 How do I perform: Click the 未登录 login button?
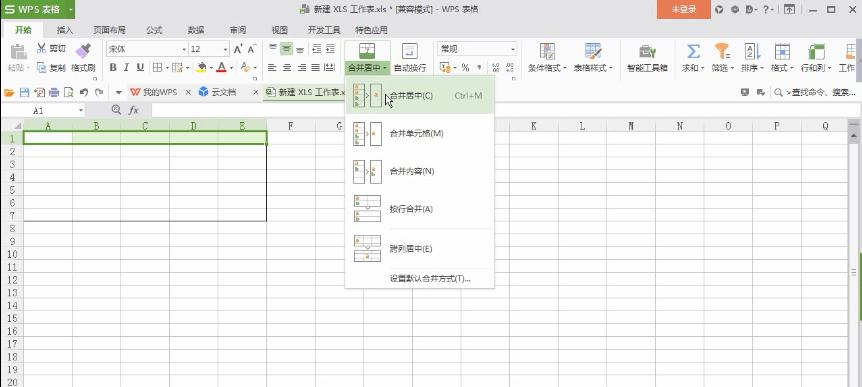coord(684,9)
